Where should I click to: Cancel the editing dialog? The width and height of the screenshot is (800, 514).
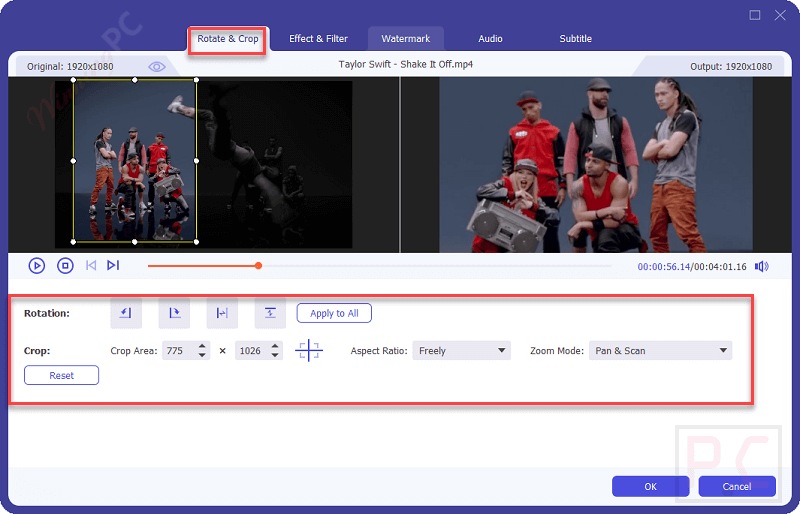coord(737,486)
